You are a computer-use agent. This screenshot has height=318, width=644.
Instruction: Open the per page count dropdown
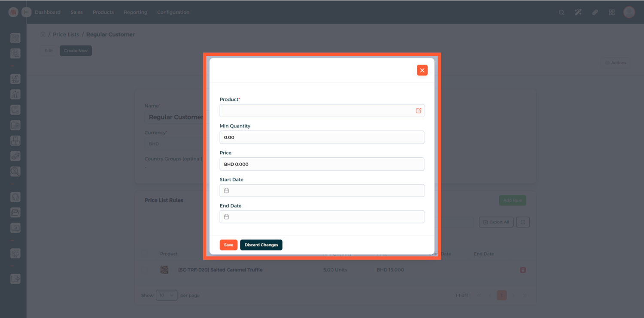[167, 295]
